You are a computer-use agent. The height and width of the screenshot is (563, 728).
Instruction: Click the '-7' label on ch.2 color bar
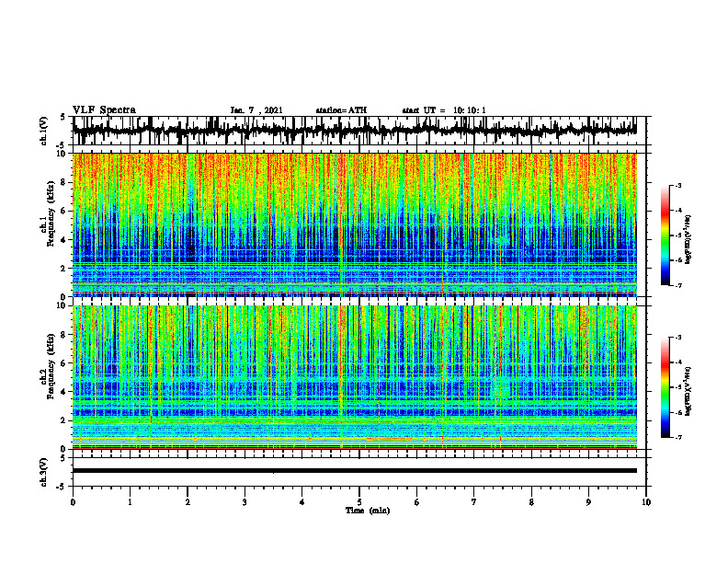[678, 437]
